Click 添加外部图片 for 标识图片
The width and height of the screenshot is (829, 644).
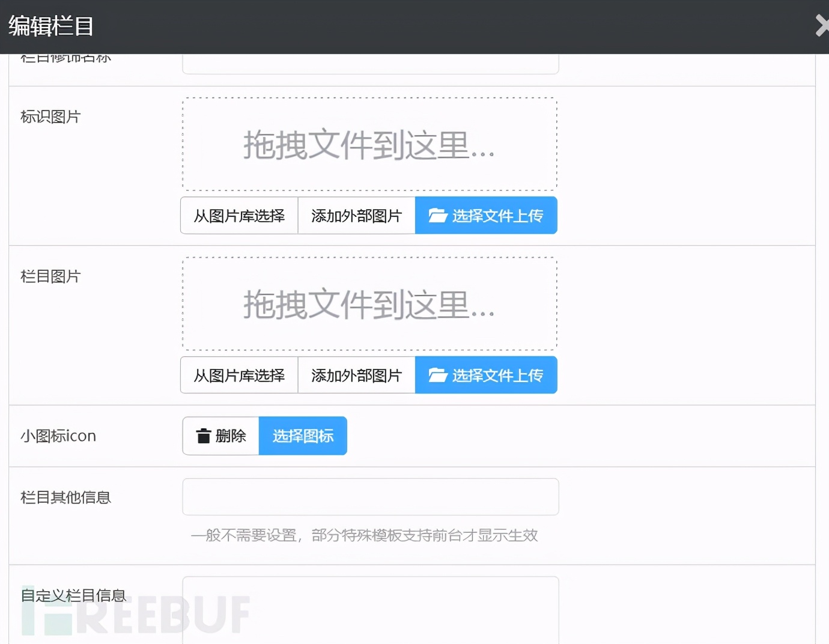pyautogui.click(x=356, y=215)
